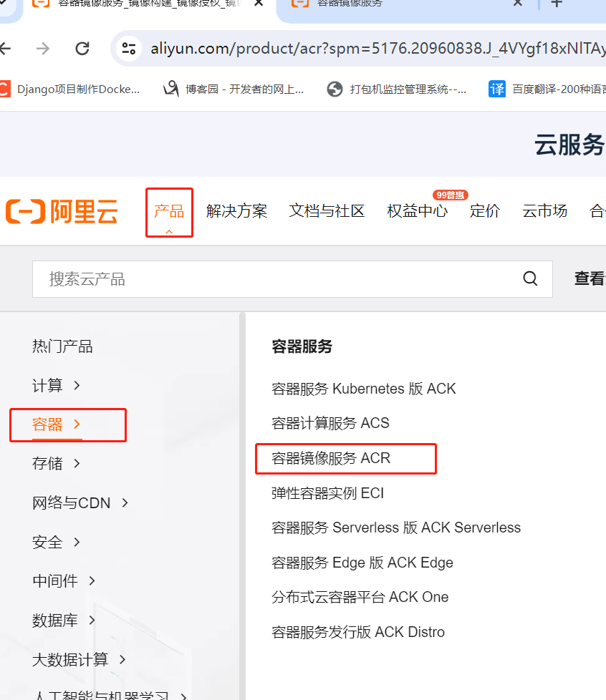Expand the 存储 category
This screenshot has height=700, width=606.
coord(56,463)
